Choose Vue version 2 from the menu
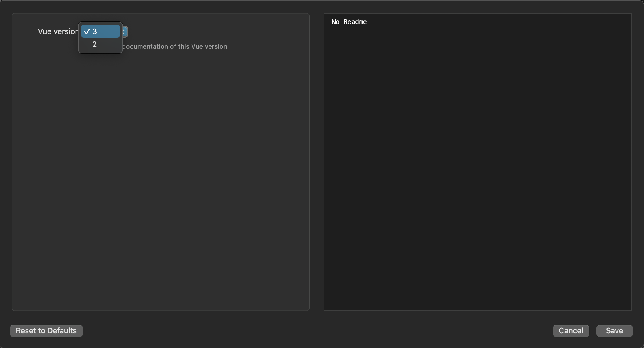Image resolution: width=644 pixels, height=348 pixels. click(x=100, y=44)
